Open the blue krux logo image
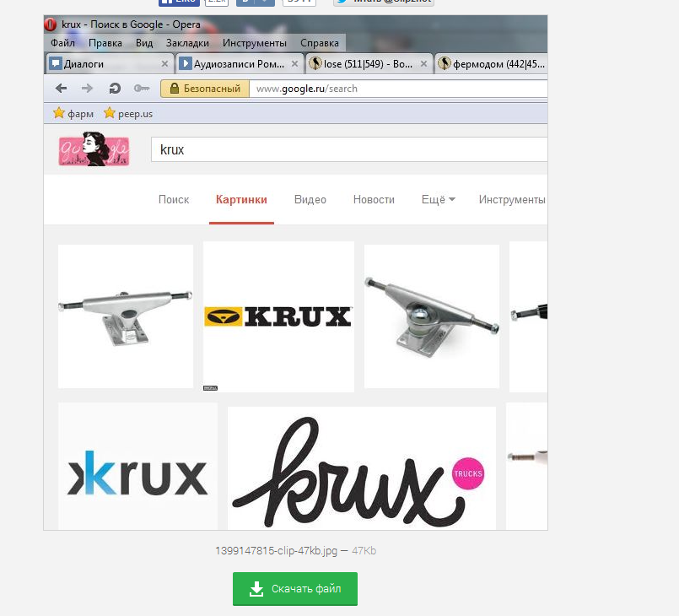The image size is (679, 616). pos(137,466)
